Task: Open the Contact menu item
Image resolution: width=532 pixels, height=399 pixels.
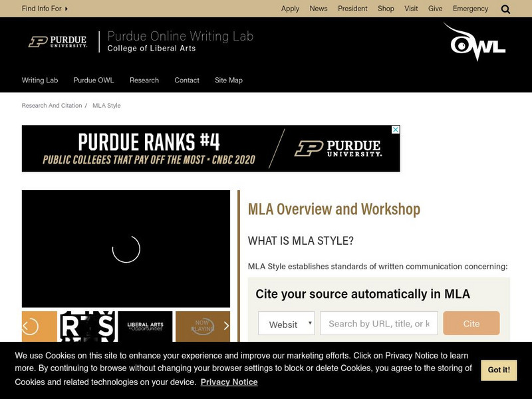Action: coord(187,80)
